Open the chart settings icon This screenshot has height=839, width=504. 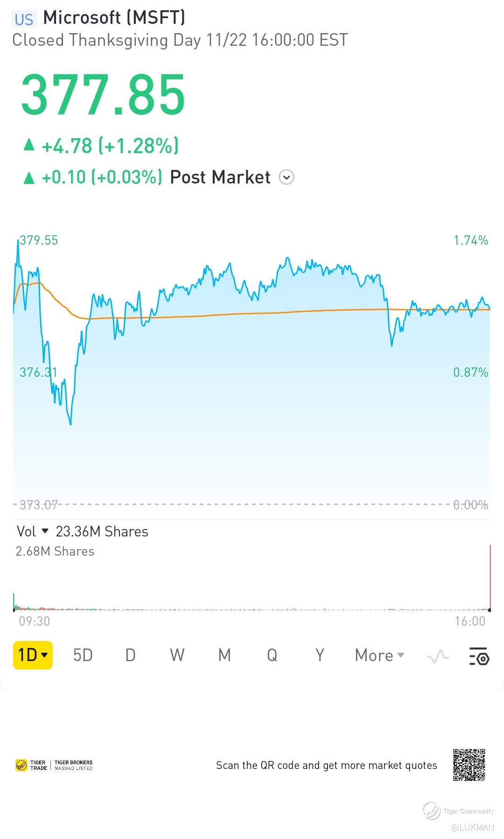point(479,656)
